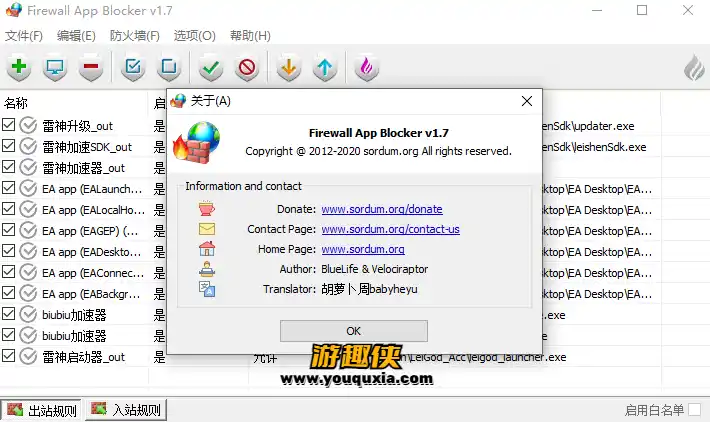Switch to the 出站规则 tab

[41, 410]
